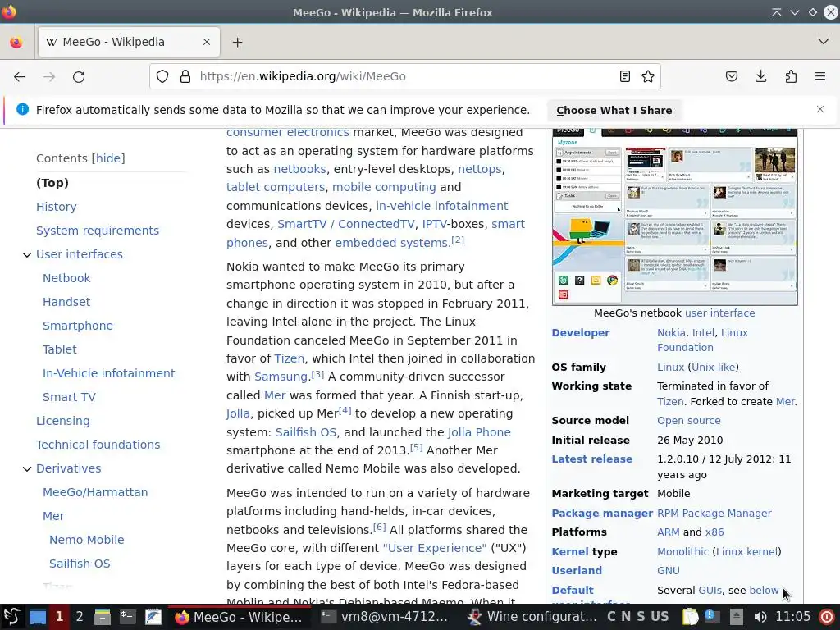This screenshot has height=630, width=840.
Task: Open Open source link in infobox
Action: [688, 421]
